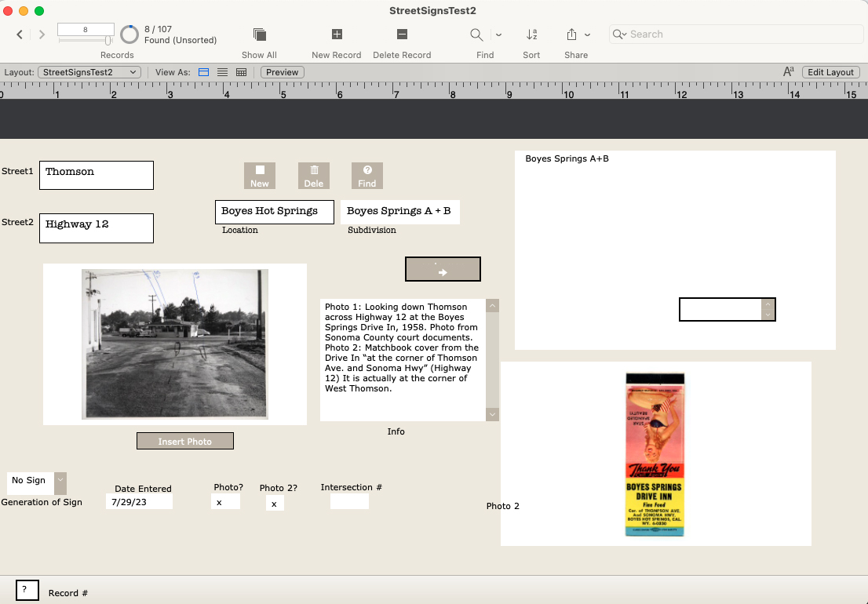The width and height of the screenshot is (868, 604).
Task: Switch to Table view
Action: [241, 72]
